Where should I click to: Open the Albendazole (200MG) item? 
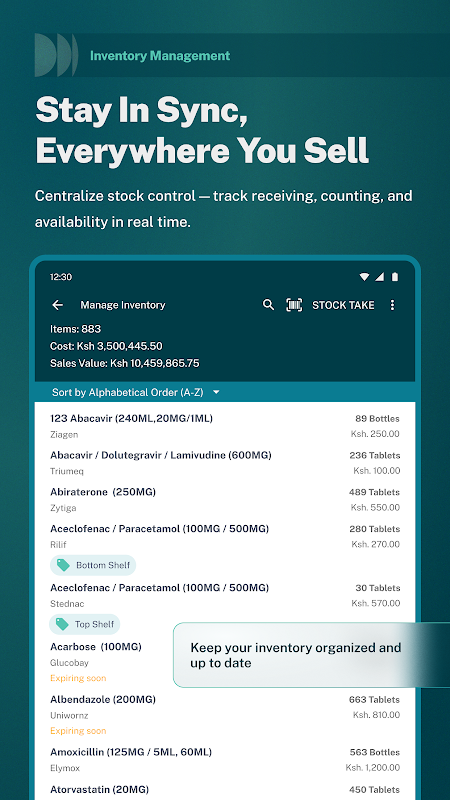coord(225,714)
